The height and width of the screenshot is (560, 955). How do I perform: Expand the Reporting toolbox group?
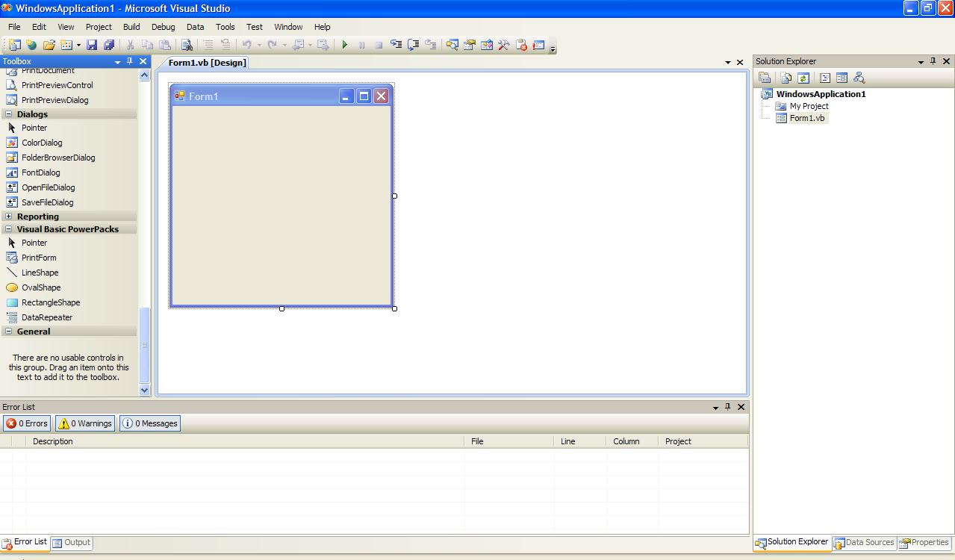[9, 217]
